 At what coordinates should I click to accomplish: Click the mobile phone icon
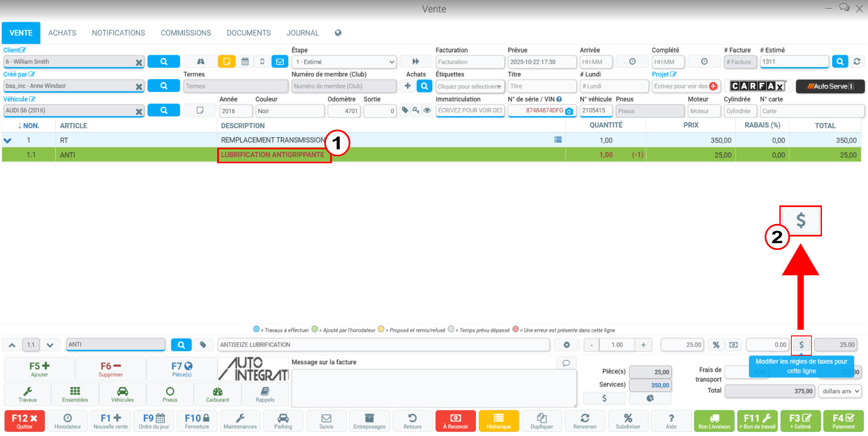262,62
